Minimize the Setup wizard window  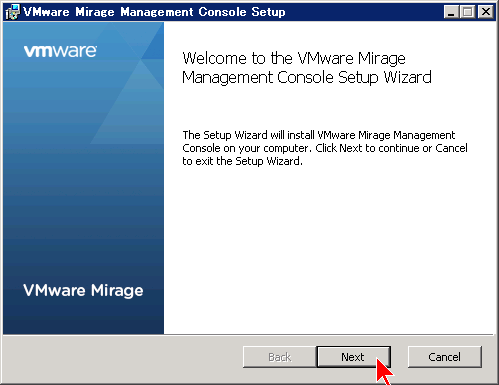pyautogui.click(x=451, y=12)
